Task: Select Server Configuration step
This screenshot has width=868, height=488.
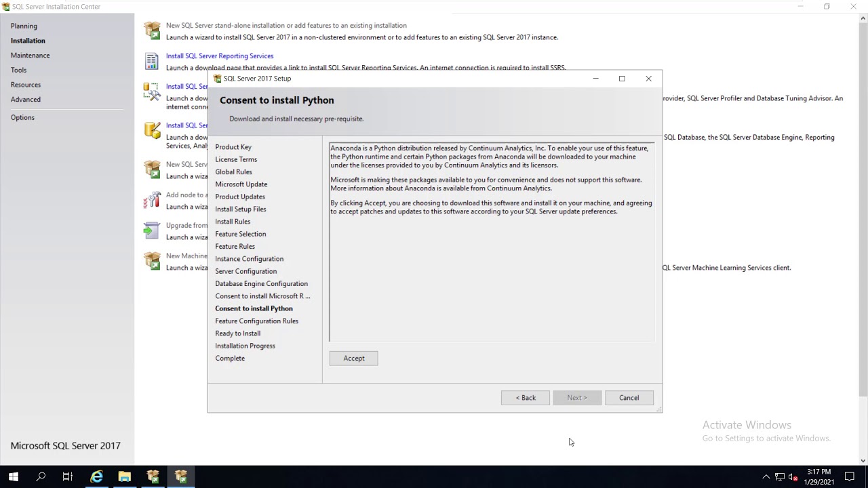Action: [245, 271]
